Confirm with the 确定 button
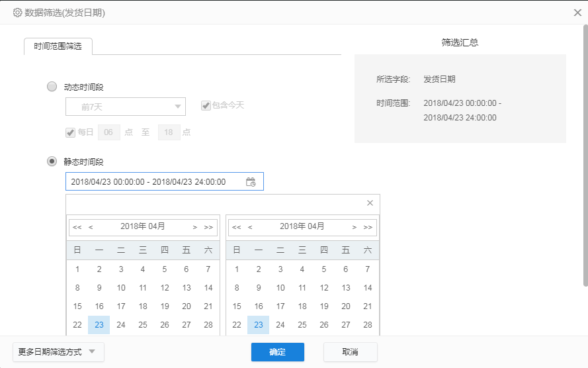This screenshot has height=368, width=588. pos(278,352)
